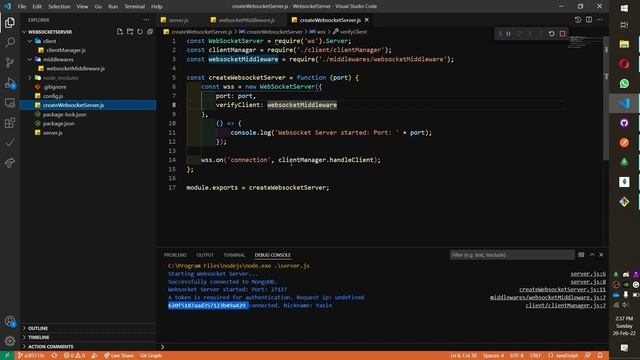This screenshot has height=360, width=640.
Task: Follow client/clientManager.js:7 source link
Action: (x=566, y=305)
